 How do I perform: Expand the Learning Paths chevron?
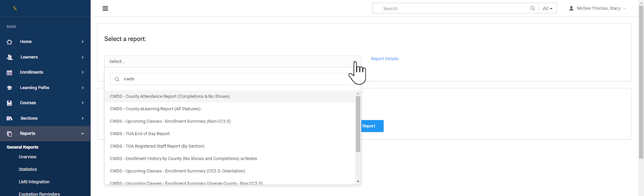83,88
